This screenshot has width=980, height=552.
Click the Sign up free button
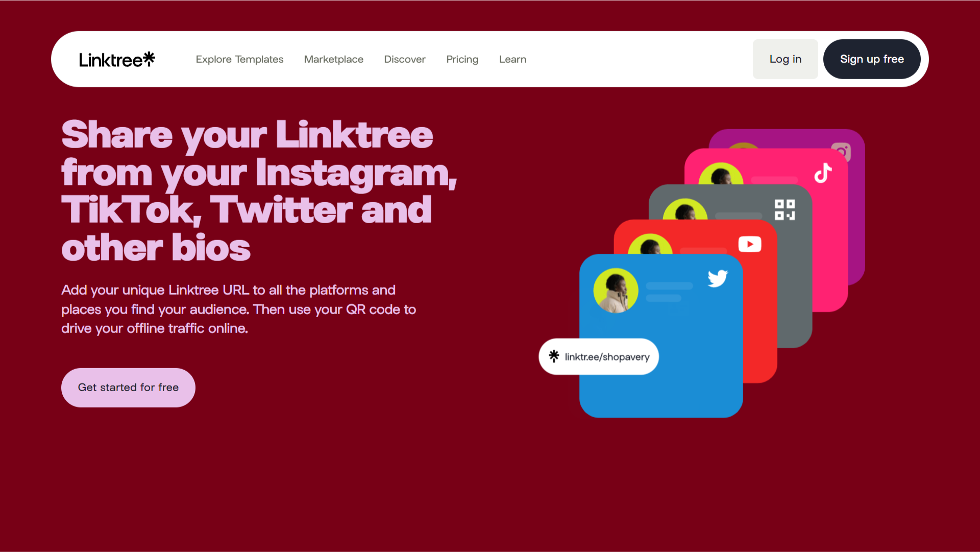pyautogui.click(x=872, y=59)
